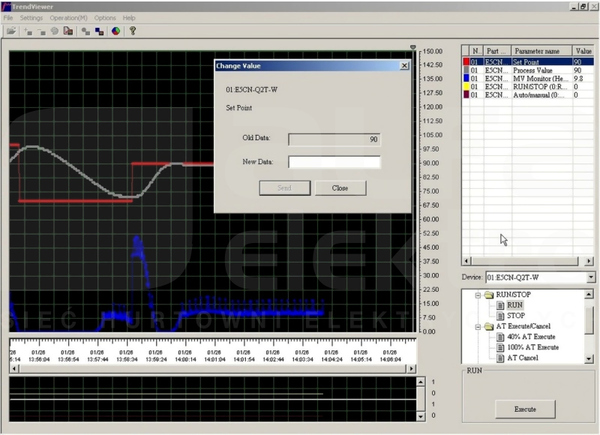
Task: Click the blue connected squares toolbar icon
Action: point(99,31)
